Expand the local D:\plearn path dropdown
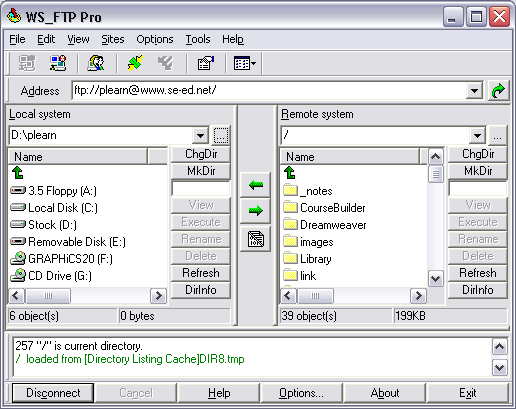The width and height of the screenshot is (516, 409). 200,135
